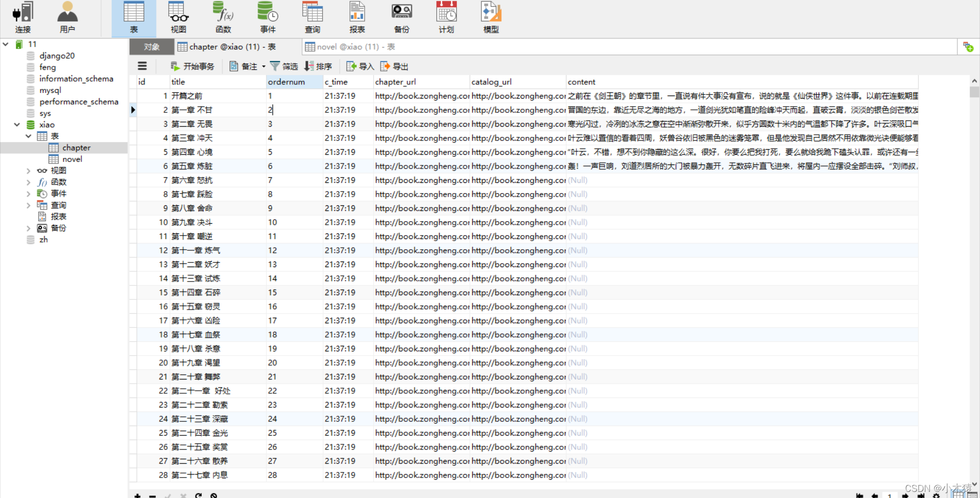
Task: Select the feng database
Action: pos(47,67)
